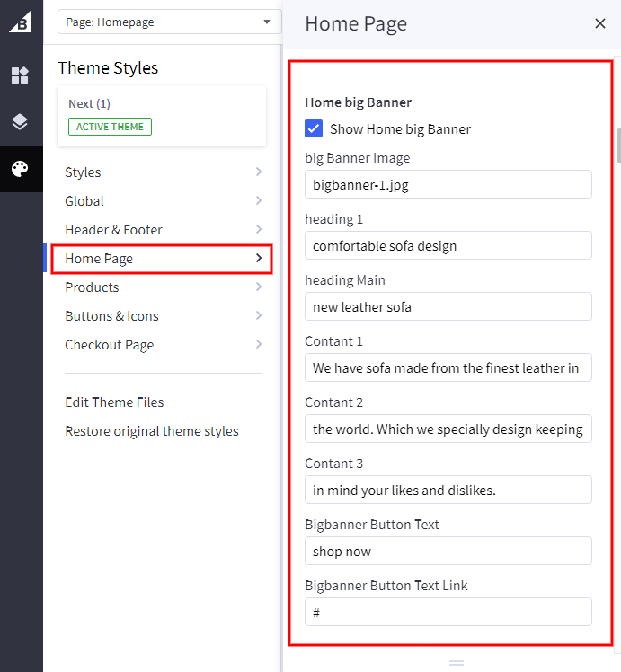Viewport: 621px width, 672px height.
Task: Open the Products settings item
Action: (163, 287)
